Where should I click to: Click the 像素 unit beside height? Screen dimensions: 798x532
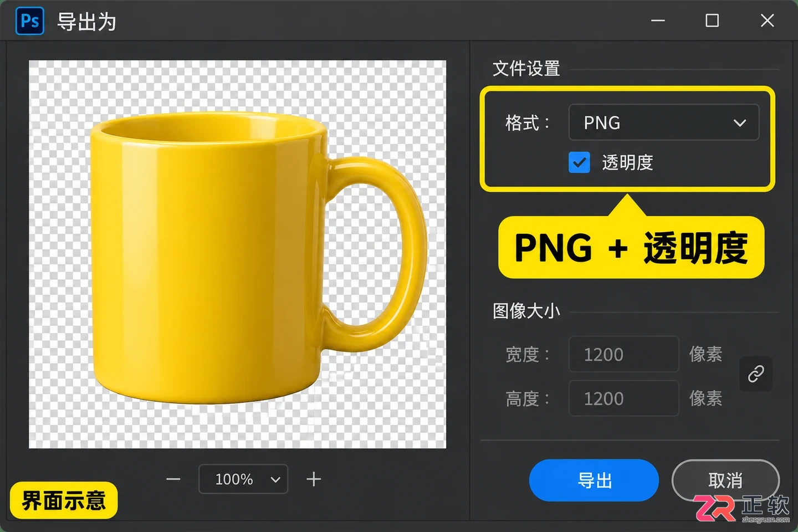coord(705,398)
